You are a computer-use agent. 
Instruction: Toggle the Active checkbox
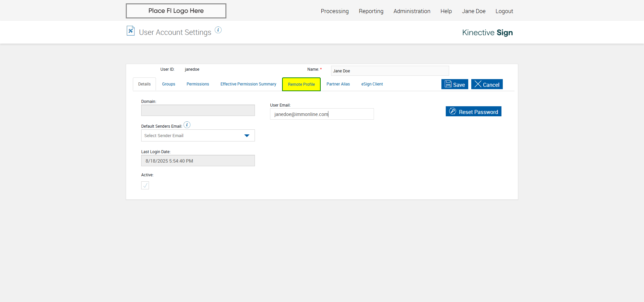(145, 185)
